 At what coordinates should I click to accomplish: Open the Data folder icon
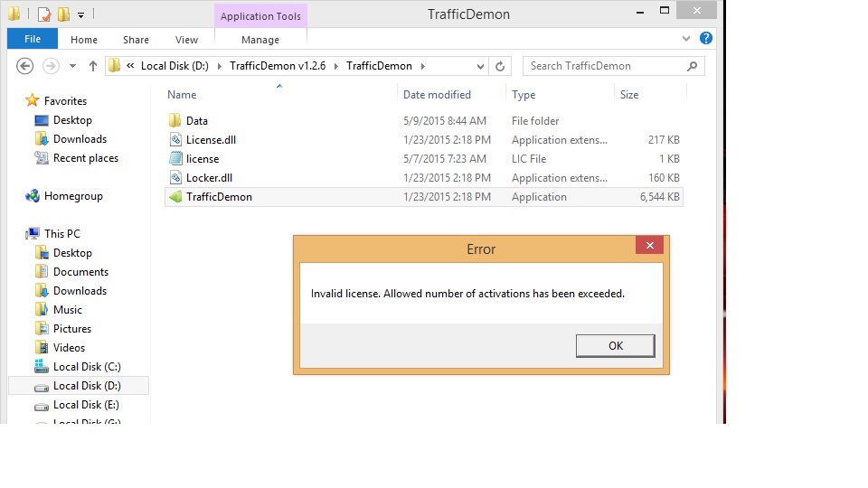[175, 121]
